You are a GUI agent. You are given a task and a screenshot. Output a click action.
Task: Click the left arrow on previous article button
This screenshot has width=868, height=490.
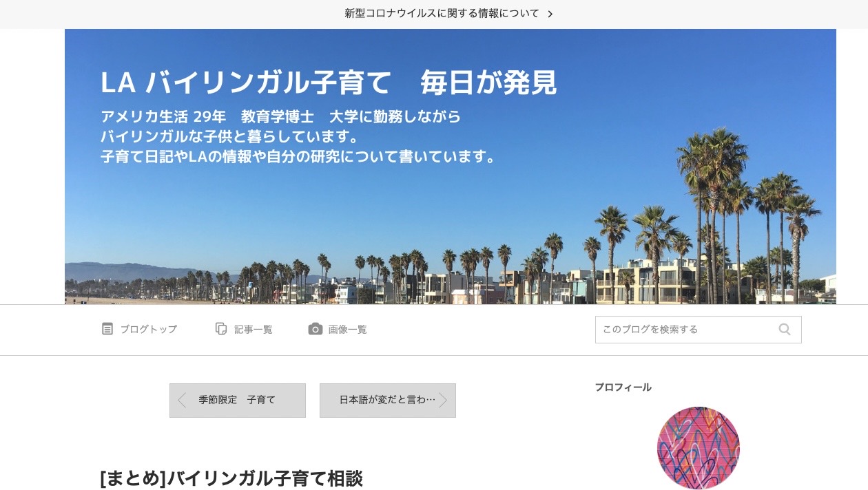pyautogui.click(x=182, y=400)
